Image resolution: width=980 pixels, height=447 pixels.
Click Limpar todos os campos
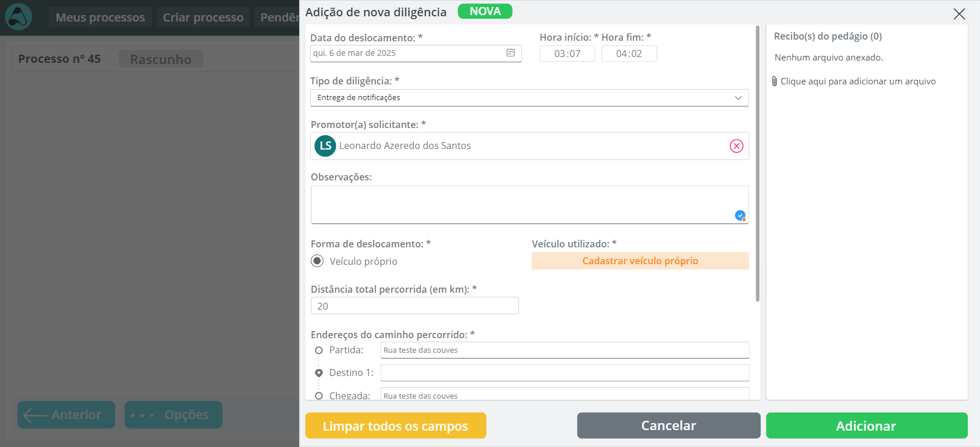pyautogui.click(x=396, y=425)
